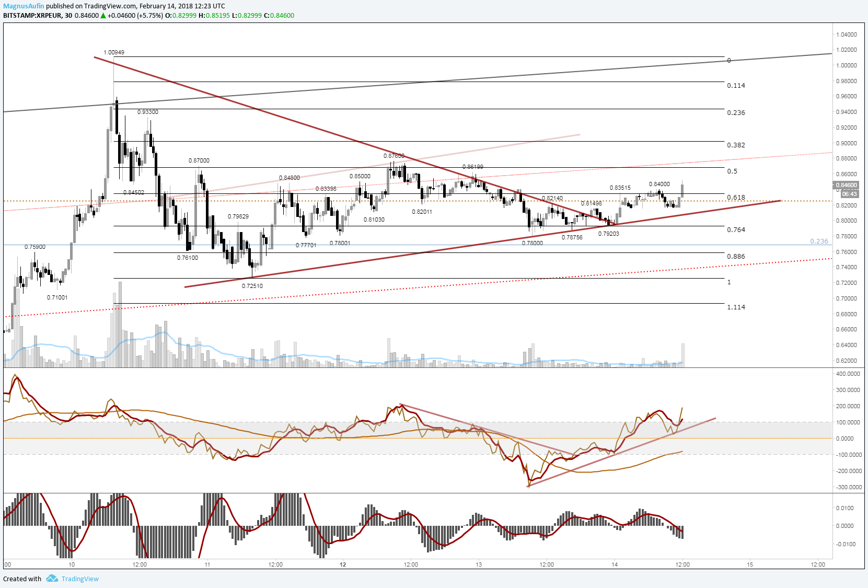The height and width of the screenshot is (588, 868).
Task: Select the 0.83398 price label
Action: (x=326, y=189)
